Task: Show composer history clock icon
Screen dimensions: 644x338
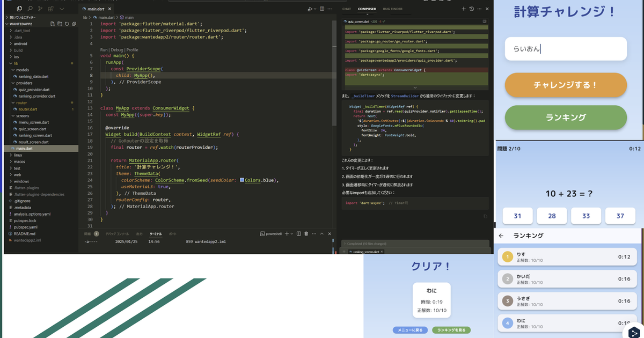Action: pos(472,9)
